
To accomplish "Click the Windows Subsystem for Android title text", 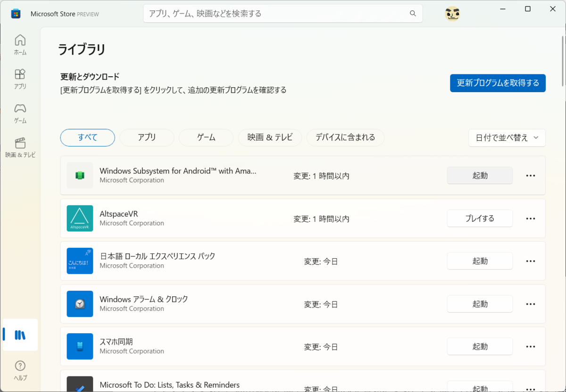I will 178,171.
